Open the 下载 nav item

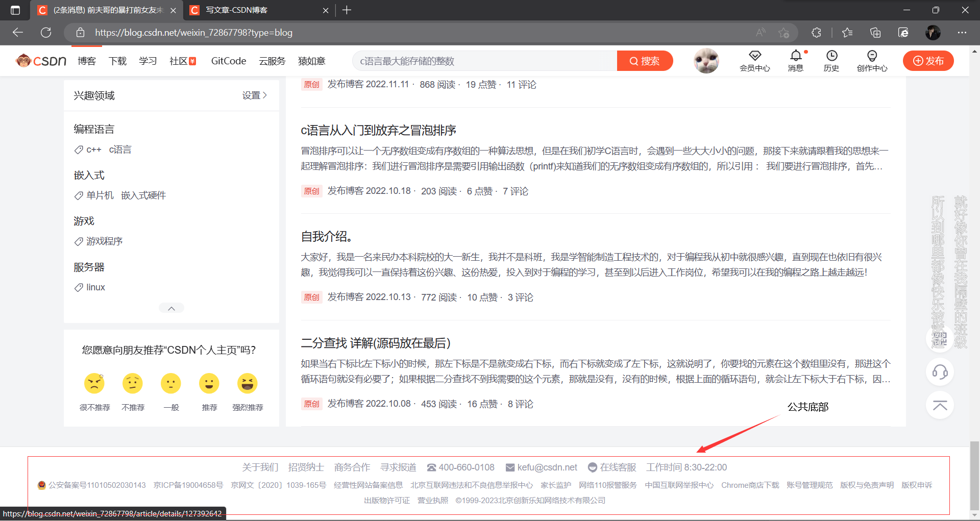coord(117,61)
